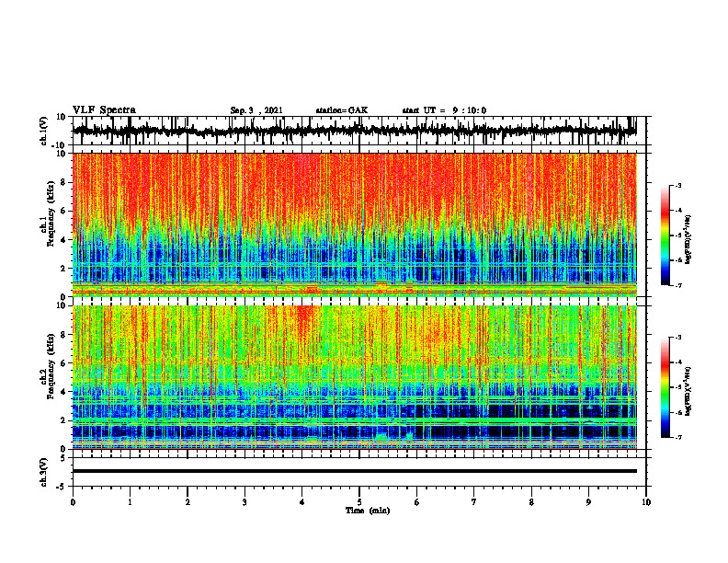728x563 pixels.
Task: Click the ch.1(V) waveform axis label
Action: tap(44, 131)
